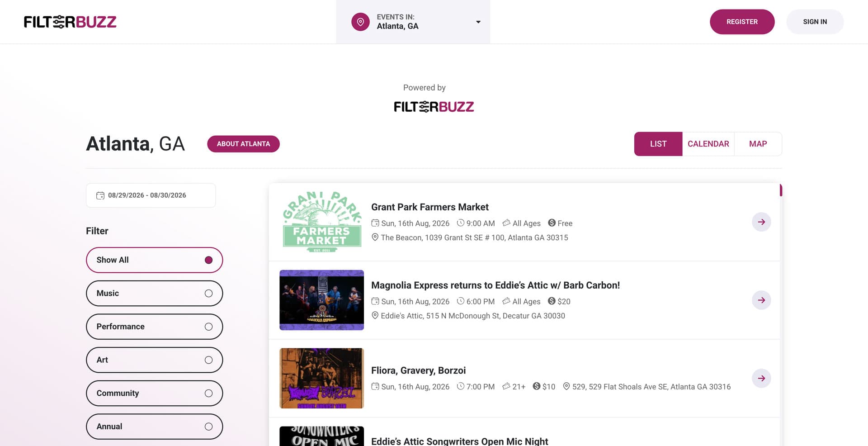Click the About Atlanta button
Viewport: 868px width, 446px height.
point(243,144)
